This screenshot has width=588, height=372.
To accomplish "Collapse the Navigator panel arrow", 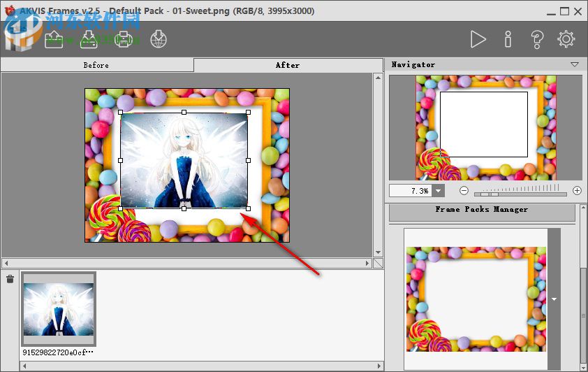I will (x=575, y=64).
